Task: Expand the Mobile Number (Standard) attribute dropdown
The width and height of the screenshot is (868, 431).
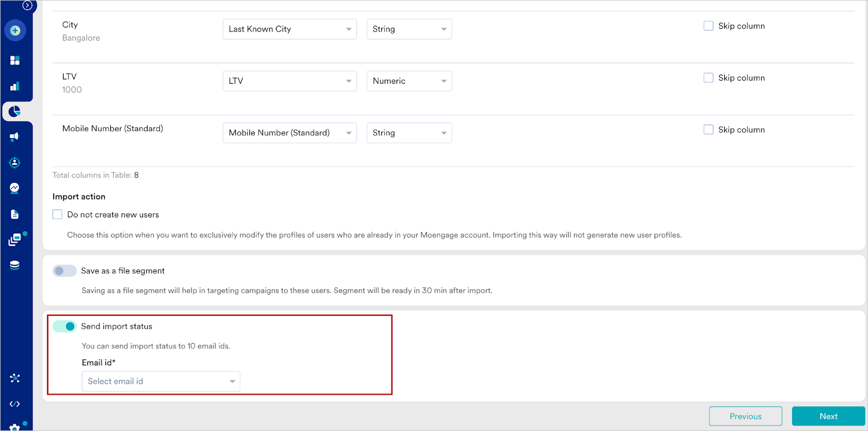Action: [290, 133]
